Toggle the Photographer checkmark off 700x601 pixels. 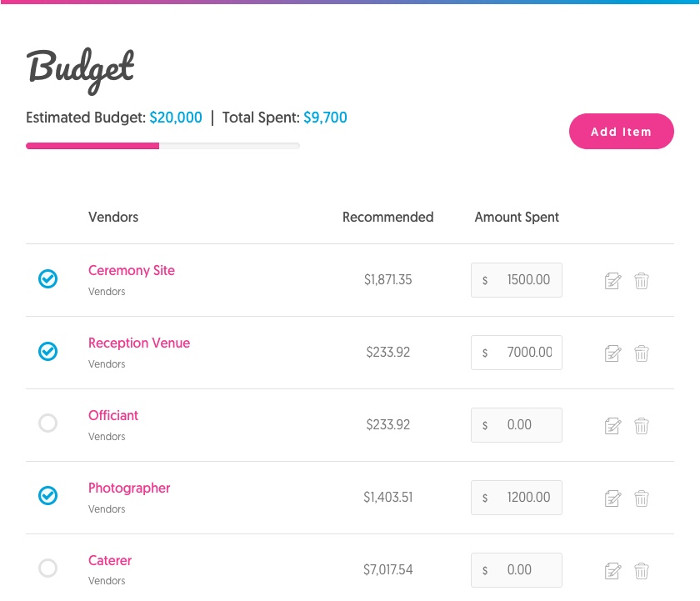click(x=48, y=496)
